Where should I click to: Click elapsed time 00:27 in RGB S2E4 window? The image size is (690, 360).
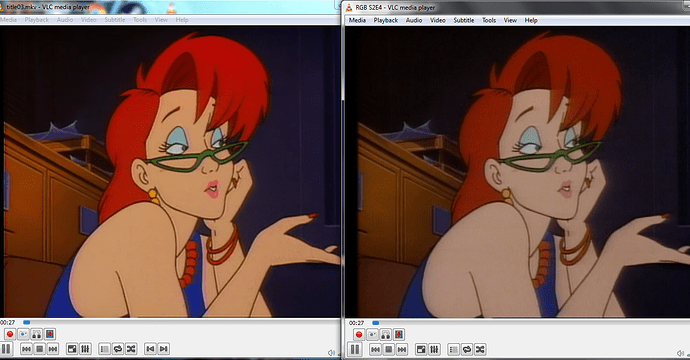pyautogui.click(x=356, y=323)
